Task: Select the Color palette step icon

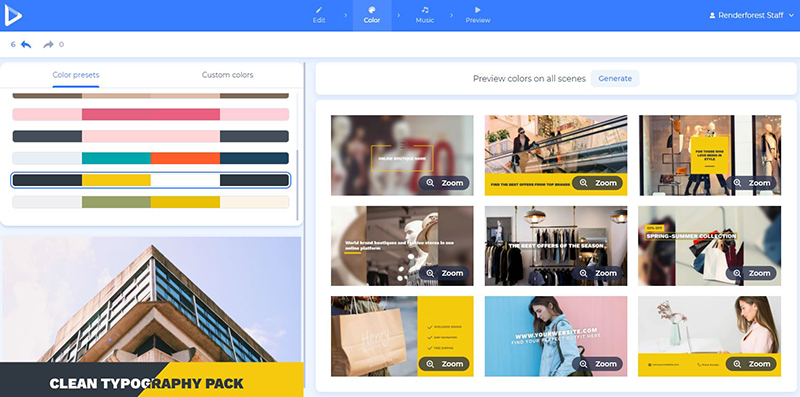Action: click(372, 10)
